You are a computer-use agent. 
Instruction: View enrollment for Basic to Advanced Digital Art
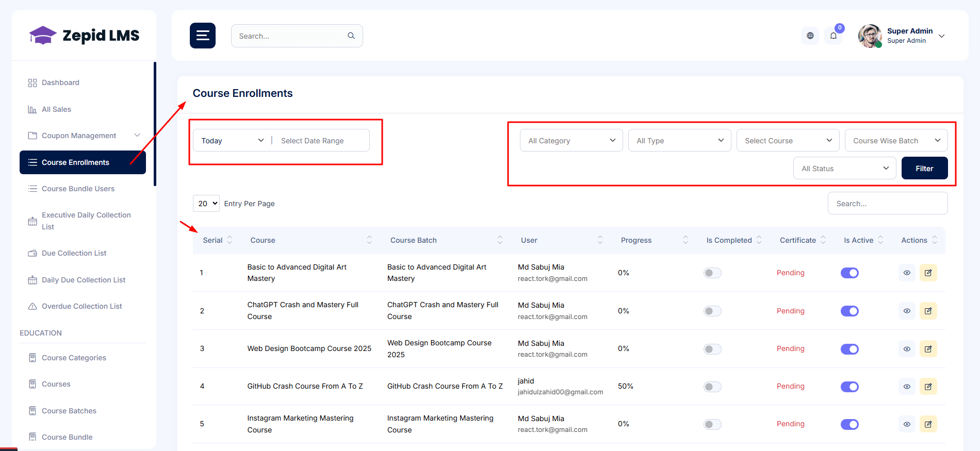point(907,273)
